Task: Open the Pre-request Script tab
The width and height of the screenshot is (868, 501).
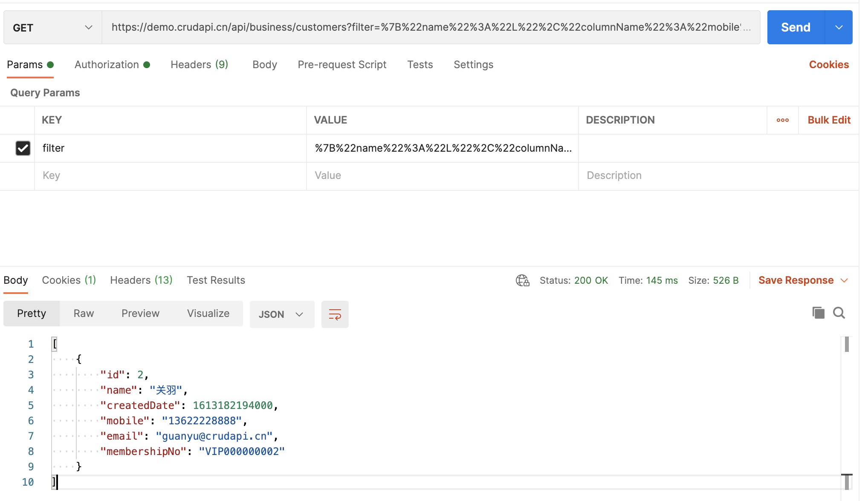Action: coord(342,65)
